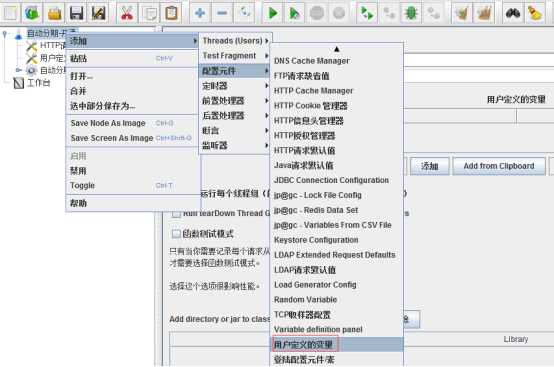Click the Reset Search yellow broom icon
The width and height of the screenshot is (554, 367).
tap(535, 13)
